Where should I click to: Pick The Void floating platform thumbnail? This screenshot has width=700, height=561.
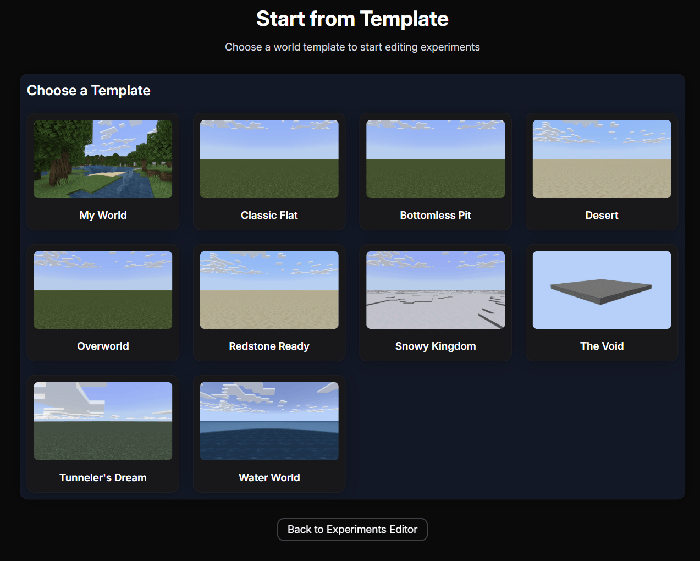pos(601,290)
